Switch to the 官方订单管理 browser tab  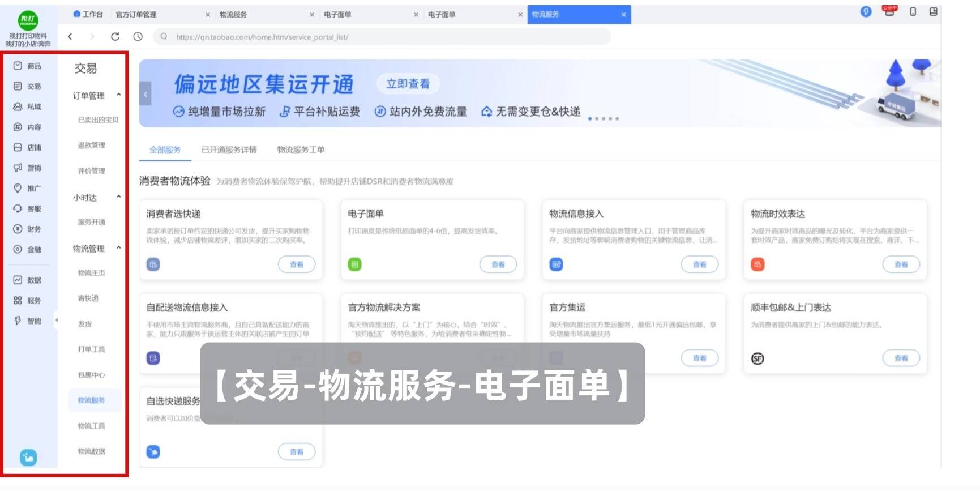[136, 15]
